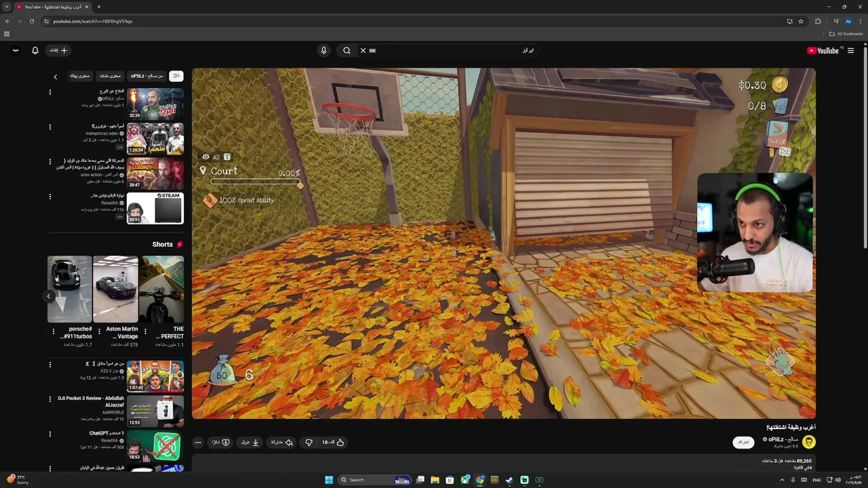Select the For you content chip
This screenshot has height=488, width=868.
click(x=79, y=76)
